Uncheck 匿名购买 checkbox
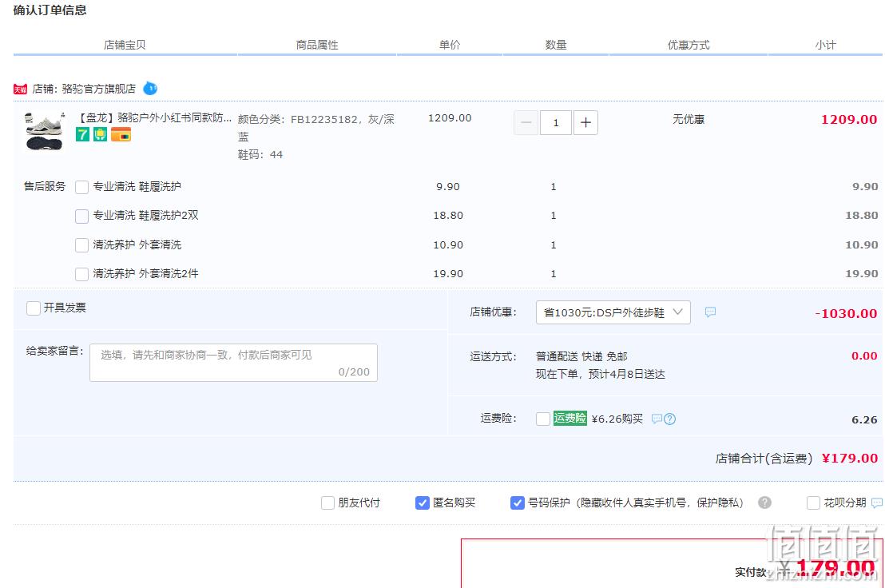This screenshot has height=588, width=885. pos(423,503)
